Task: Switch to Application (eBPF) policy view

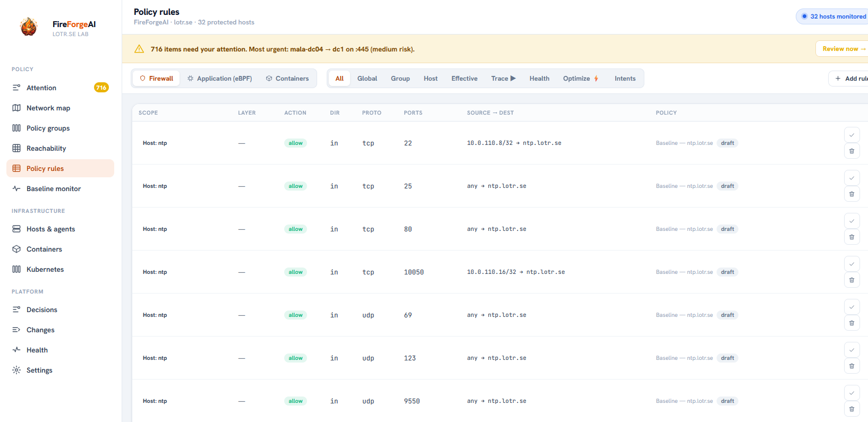Action: (219, 79)
